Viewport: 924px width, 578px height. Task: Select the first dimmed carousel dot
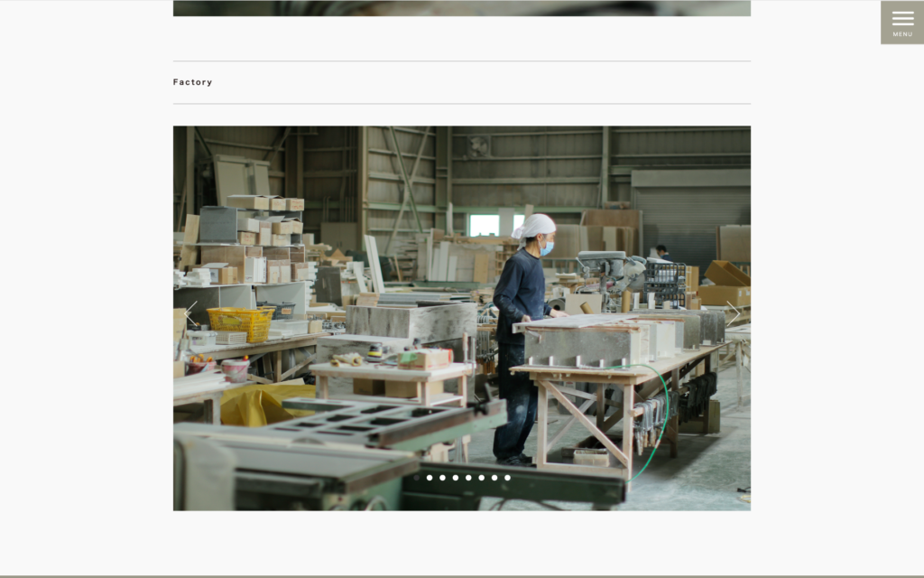point(417,478)
